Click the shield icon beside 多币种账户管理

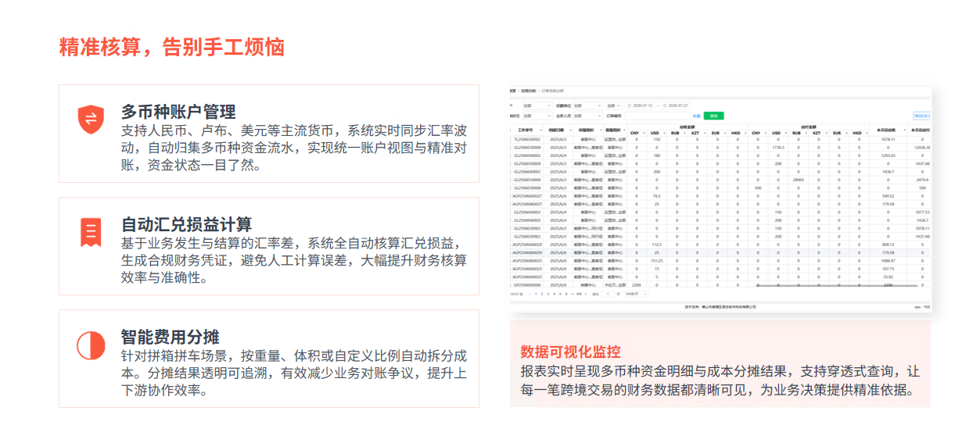coord(91,119)
